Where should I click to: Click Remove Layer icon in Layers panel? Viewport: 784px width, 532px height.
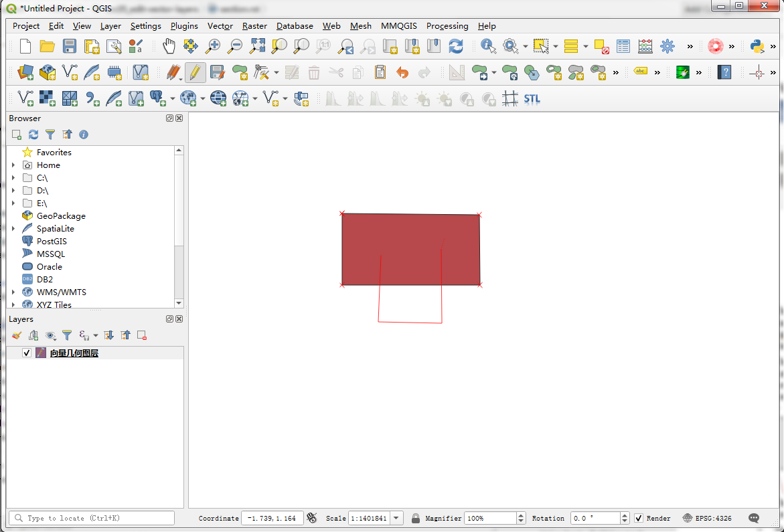coord(142,335)
